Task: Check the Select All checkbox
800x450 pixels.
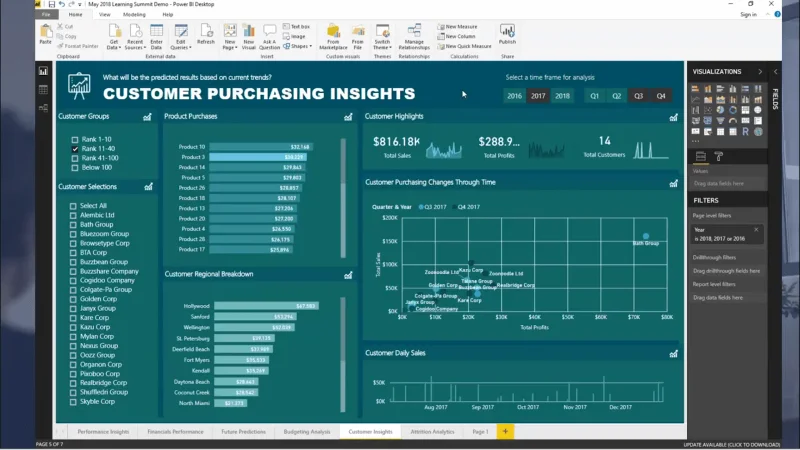Action: tap(73, 206)
